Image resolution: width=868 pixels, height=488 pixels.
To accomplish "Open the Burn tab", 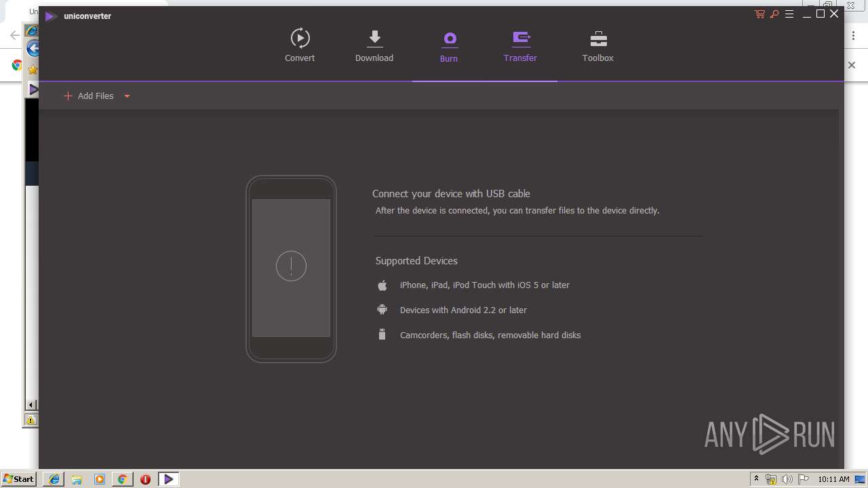I will point(449,46).
